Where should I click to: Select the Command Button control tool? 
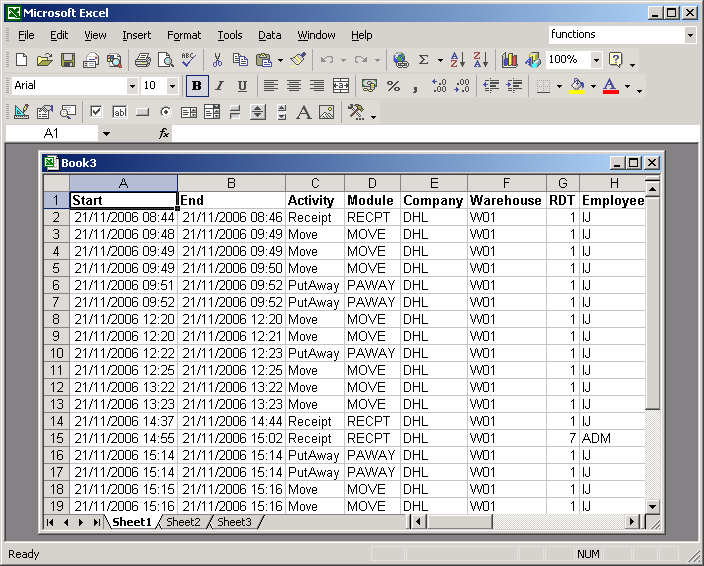pos(142,112)
